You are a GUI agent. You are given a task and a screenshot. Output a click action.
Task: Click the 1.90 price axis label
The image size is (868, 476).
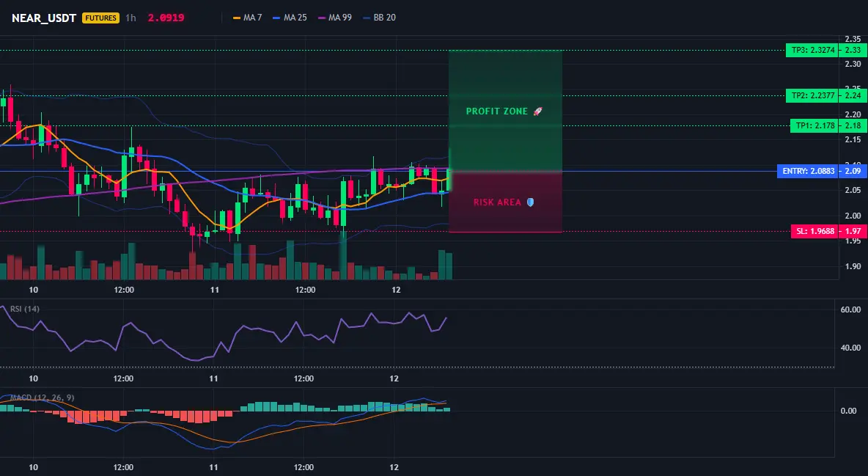(x=853, y=266)
